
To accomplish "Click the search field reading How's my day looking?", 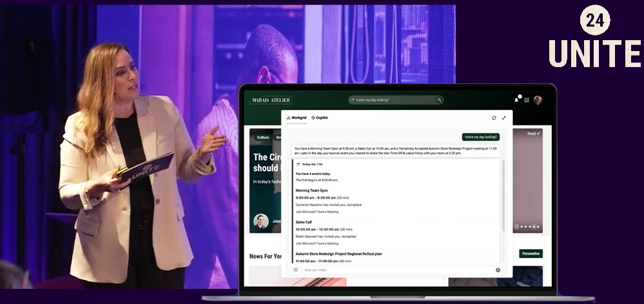I will (396, 100).
